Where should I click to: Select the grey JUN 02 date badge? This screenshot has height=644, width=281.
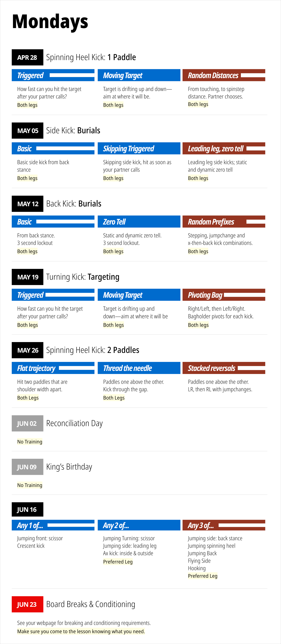tap(27, 423)
